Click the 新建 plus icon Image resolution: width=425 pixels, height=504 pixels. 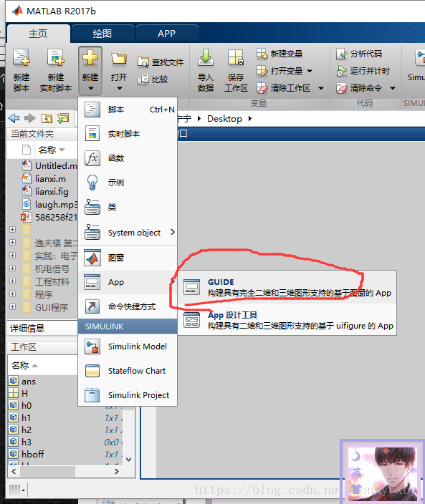[x=90, y=57]
